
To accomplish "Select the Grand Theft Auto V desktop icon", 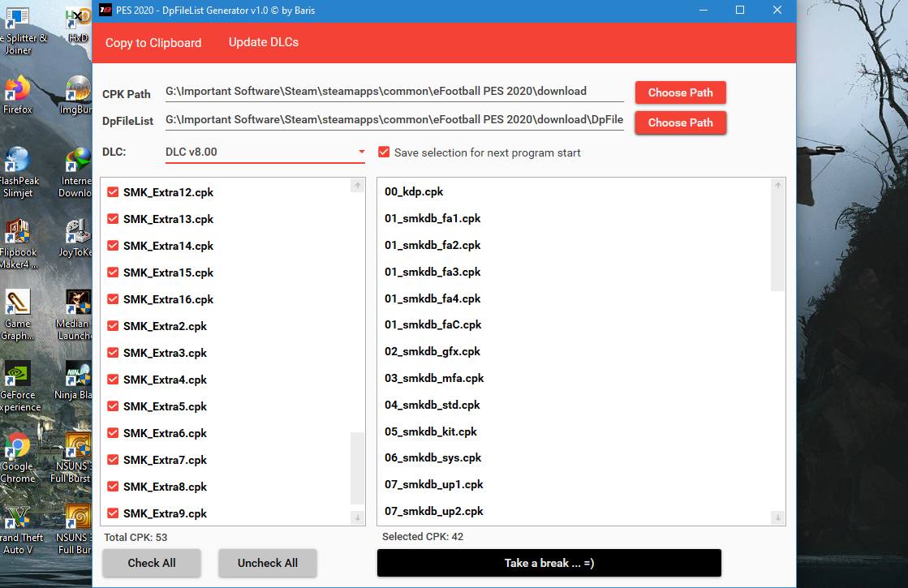I will click(19, 529).
